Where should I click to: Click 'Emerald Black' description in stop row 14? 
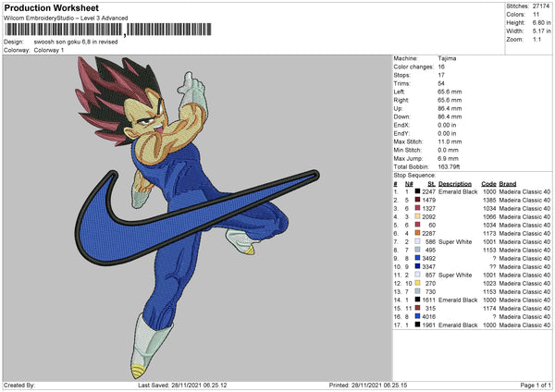(458, 300)
